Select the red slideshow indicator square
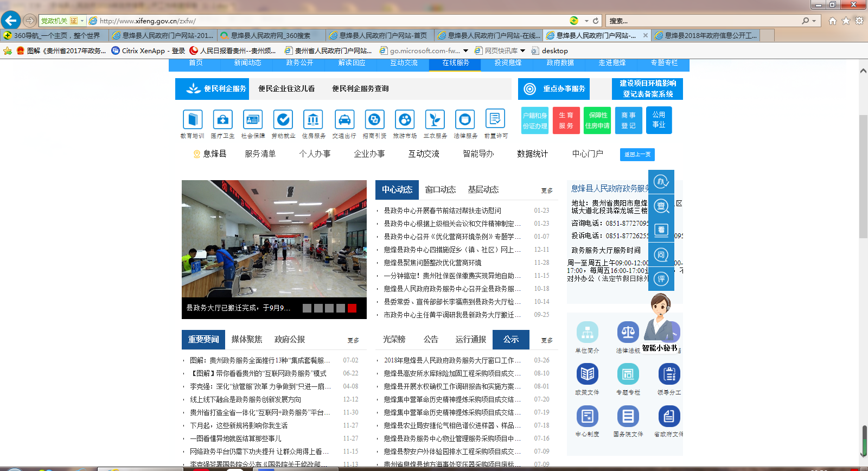This screenshot has height=471, width=868. click(x=352, y=308)
